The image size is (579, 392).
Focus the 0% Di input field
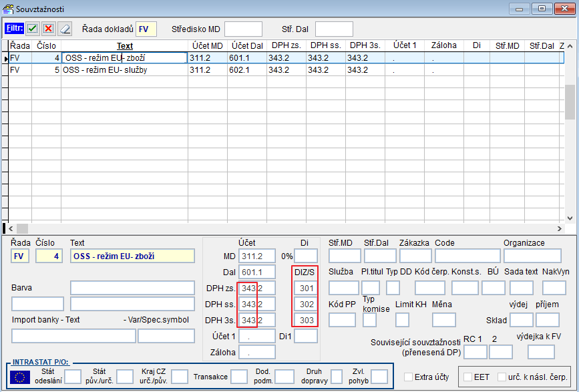click(x=306, y=256)
